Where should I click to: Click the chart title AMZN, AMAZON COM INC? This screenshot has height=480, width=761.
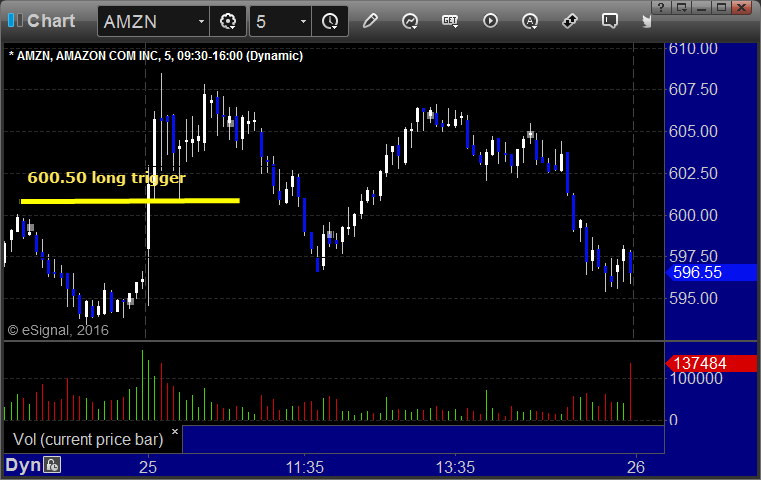point(155,56)
